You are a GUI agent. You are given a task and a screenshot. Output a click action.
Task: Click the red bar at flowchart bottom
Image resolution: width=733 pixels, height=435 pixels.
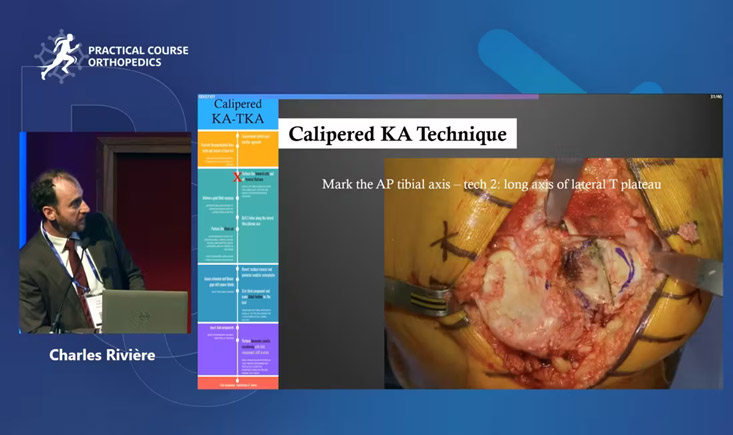tap(238, 383)
